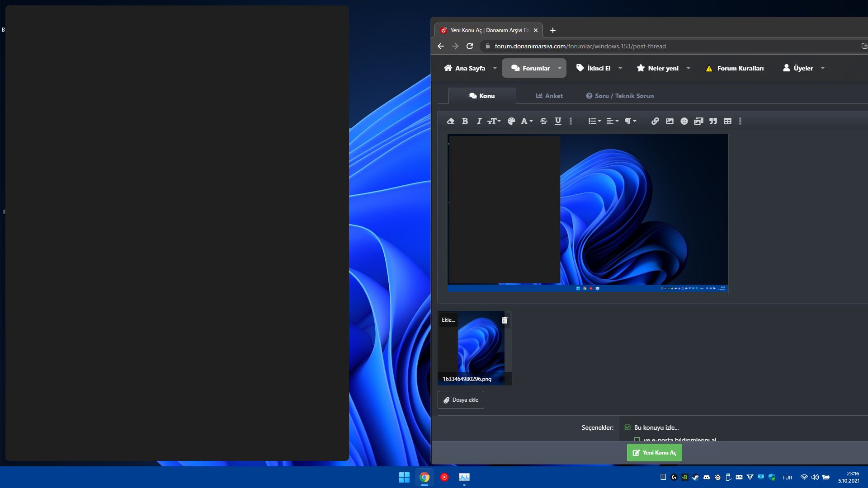Open the Logitech G tray icon

click(674, 477)
